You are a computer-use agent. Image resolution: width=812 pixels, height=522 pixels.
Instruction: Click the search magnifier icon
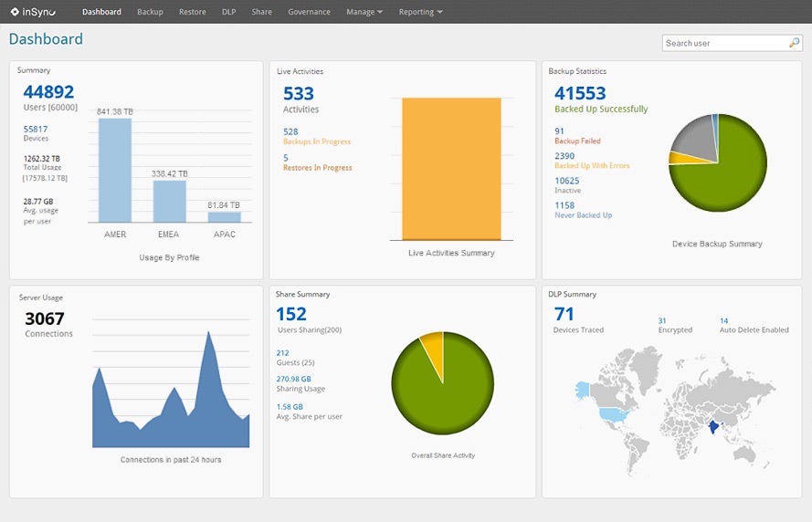click(x=794, y=43)
